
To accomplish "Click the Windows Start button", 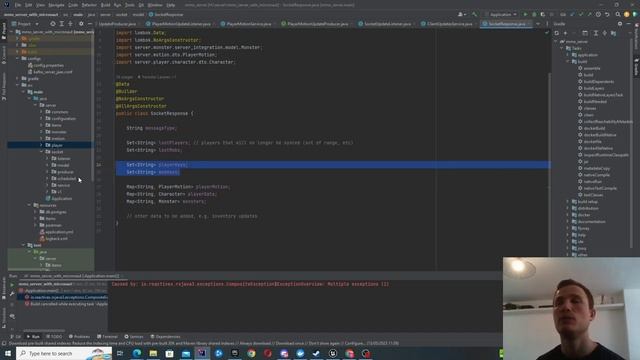I will click(8, 353).
